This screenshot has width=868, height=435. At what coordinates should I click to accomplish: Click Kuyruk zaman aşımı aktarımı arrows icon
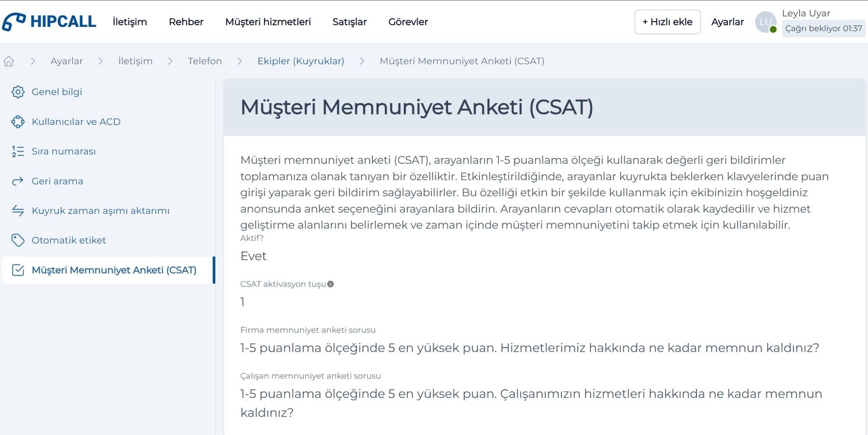point(18,211)
